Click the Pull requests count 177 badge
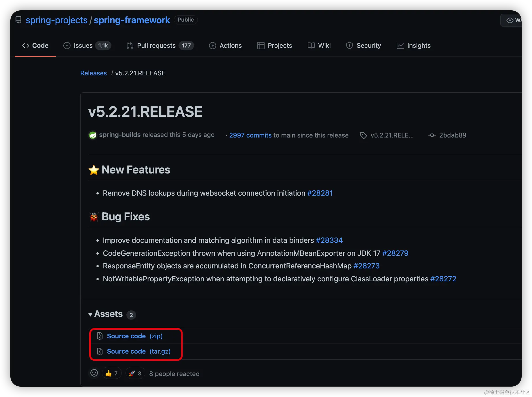 coord(186,45)
